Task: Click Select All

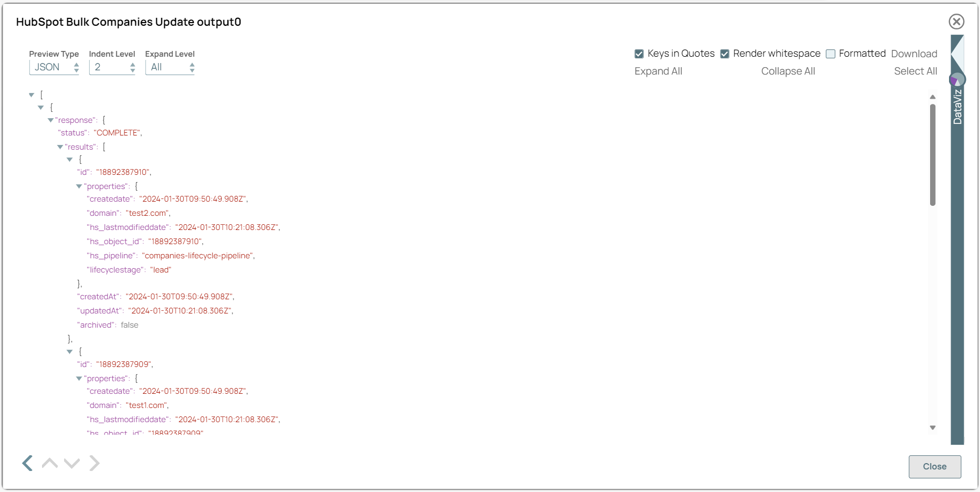Action: (915, 71)
